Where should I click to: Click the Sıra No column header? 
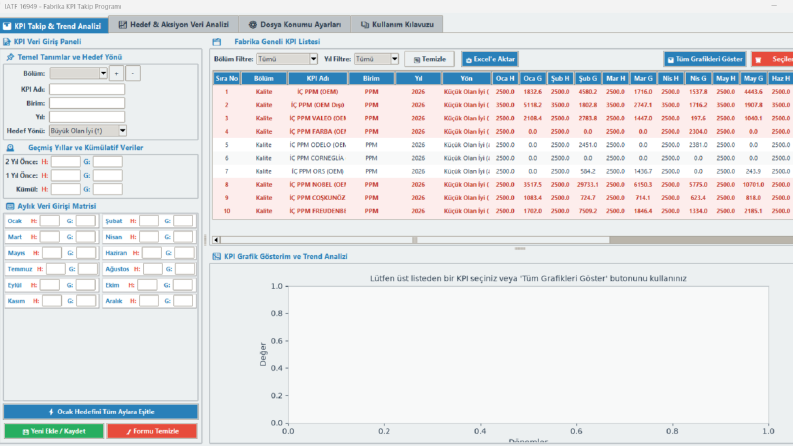[227, 78]
